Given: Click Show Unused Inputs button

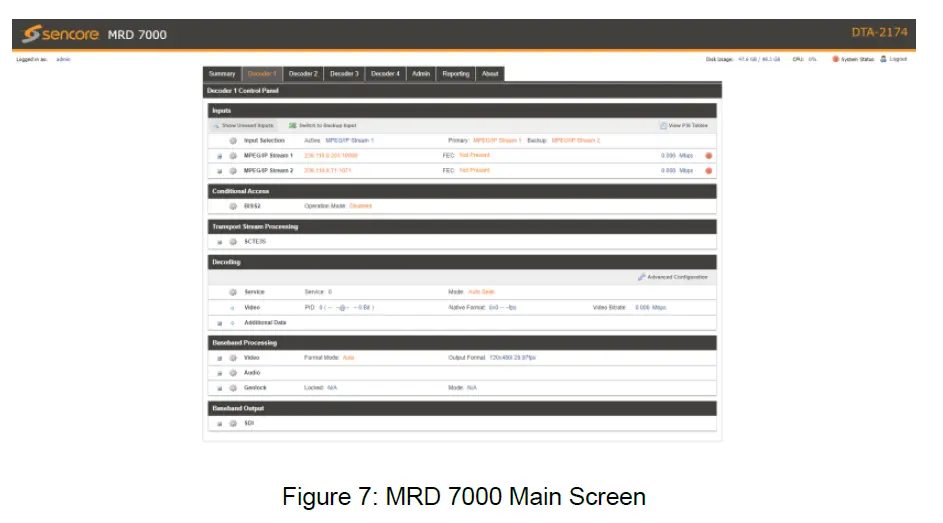Looking at the screenshot, I should click(243, 126).
